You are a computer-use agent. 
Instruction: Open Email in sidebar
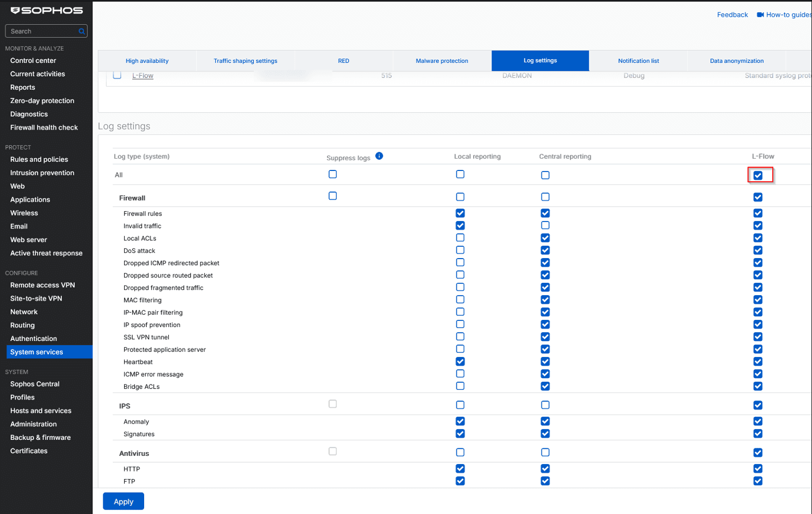pyautogui.click(x=19, y=226)
